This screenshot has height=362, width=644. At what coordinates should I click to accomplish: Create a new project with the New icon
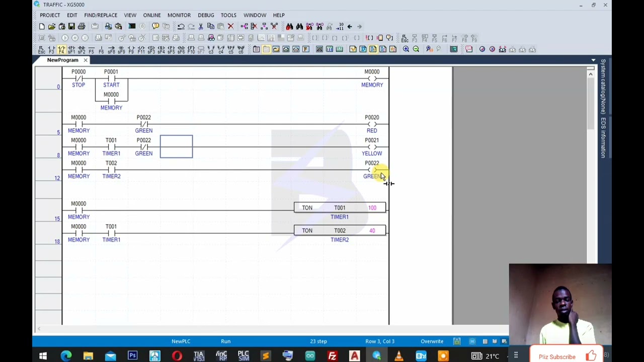[x=42, y=27]
